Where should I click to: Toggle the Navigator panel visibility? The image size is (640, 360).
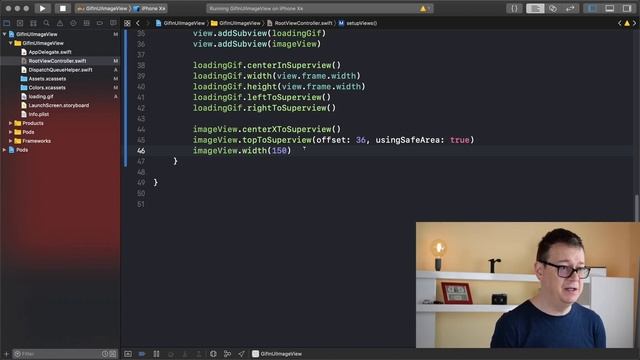[x=592, y=8]
